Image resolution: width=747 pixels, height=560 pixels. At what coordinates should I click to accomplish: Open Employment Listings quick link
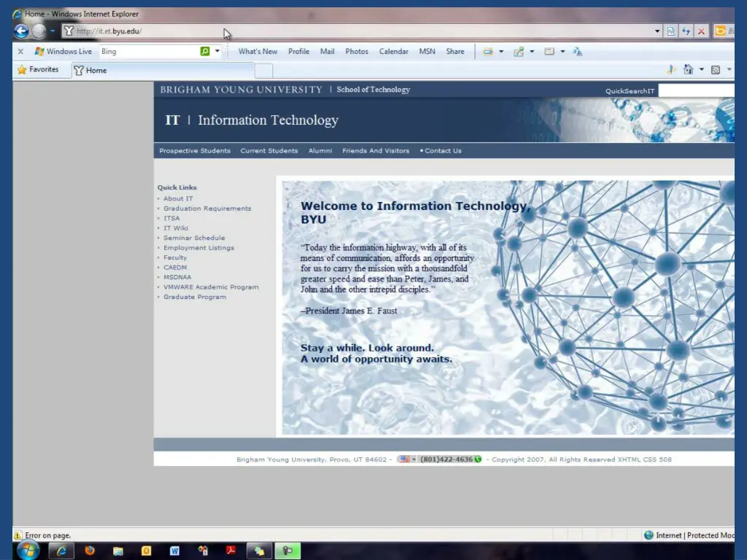pyautogui.click(x=198, y=248)
